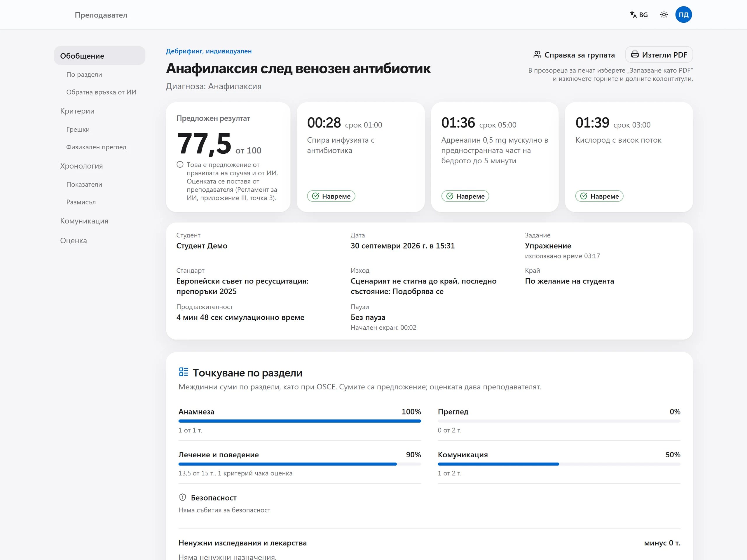Click the Дебрифинг, индивидуален breadcrumb link
This screenshot has height=560, width=747.
coord(209,51)
